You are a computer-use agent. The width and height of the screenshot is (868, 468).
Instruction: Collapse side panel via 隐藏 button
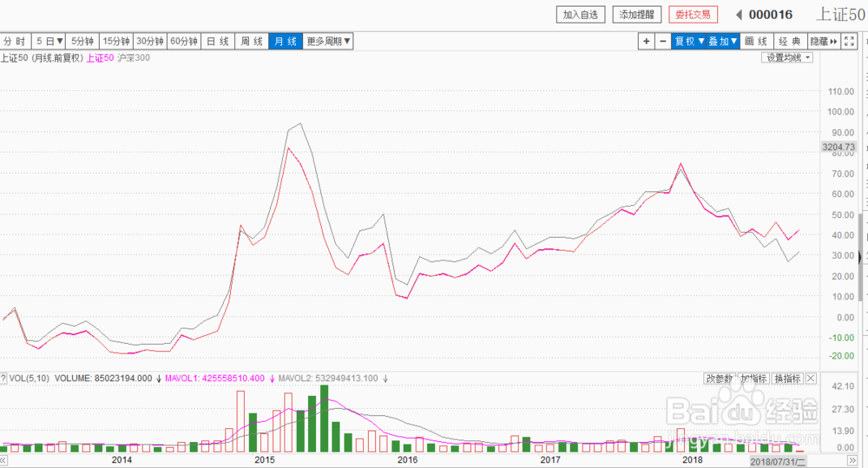[824, 42]
